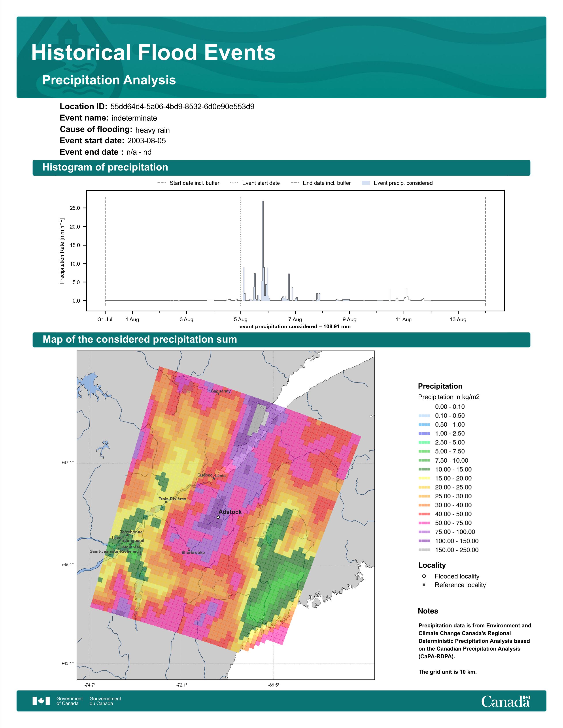The height and width of the screenshot is (728, 563).
Task: Click the Trois-Rivières label on map
Action: pyautogui.click(x=172, y=499)
